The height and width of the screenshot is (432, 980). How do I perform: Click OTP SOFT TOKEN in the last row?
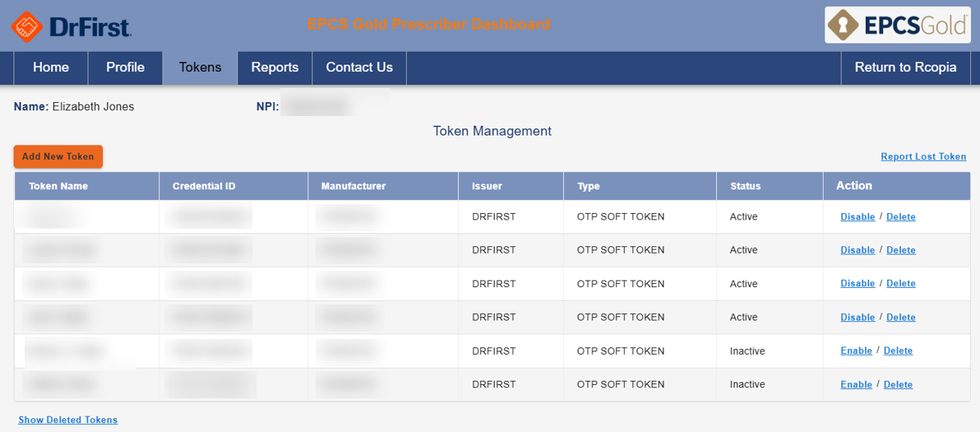tap(621, 384)
